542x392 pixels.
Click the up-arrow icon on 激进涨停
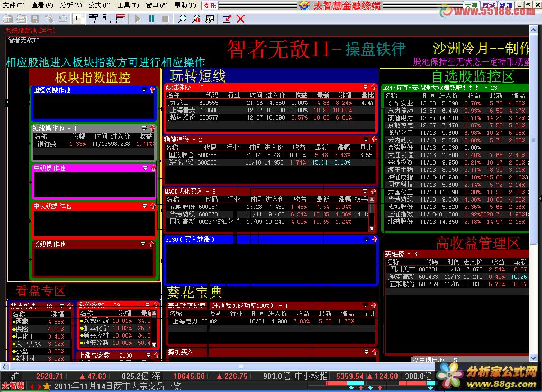[374, 87]
